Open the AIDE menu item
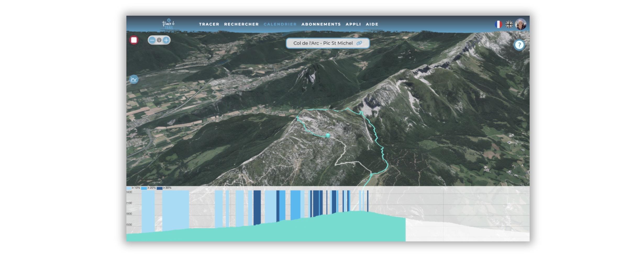 [372, 24]
